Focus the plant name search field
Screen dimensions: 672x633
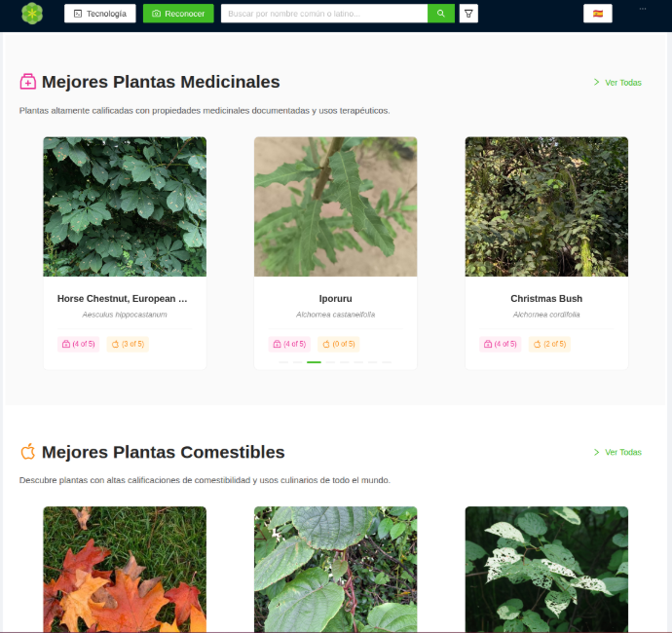tap(324, 14)
